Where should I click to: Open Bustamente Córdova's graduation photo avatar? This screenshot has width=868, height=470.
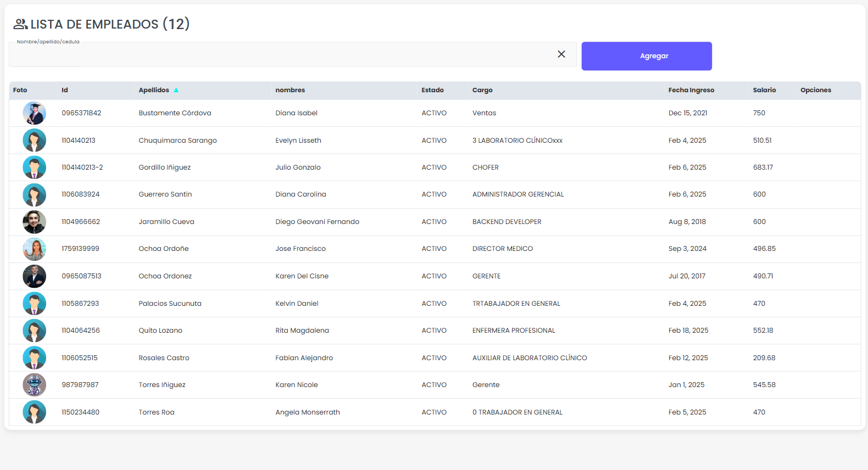[34, 113]
